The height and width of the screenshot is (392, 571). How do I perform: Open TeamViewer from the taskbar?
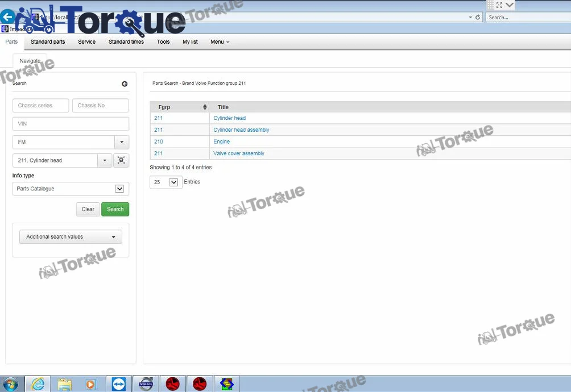(119, 384)
